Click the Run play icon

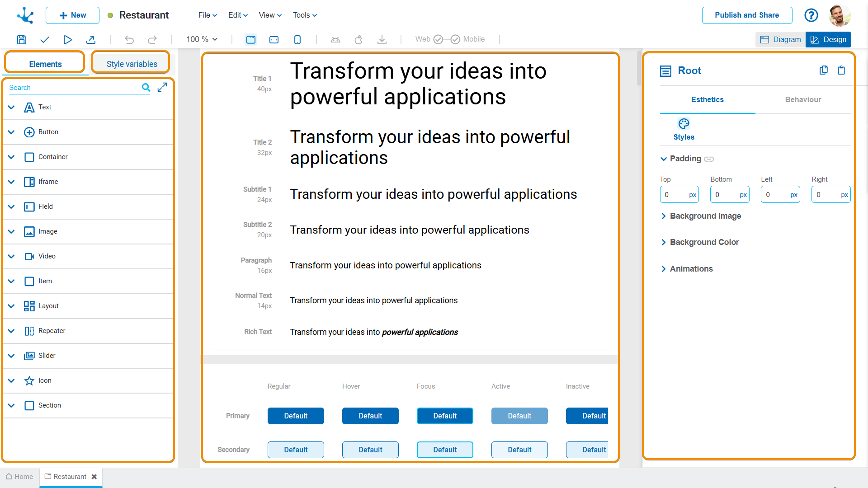pos(67,40)
